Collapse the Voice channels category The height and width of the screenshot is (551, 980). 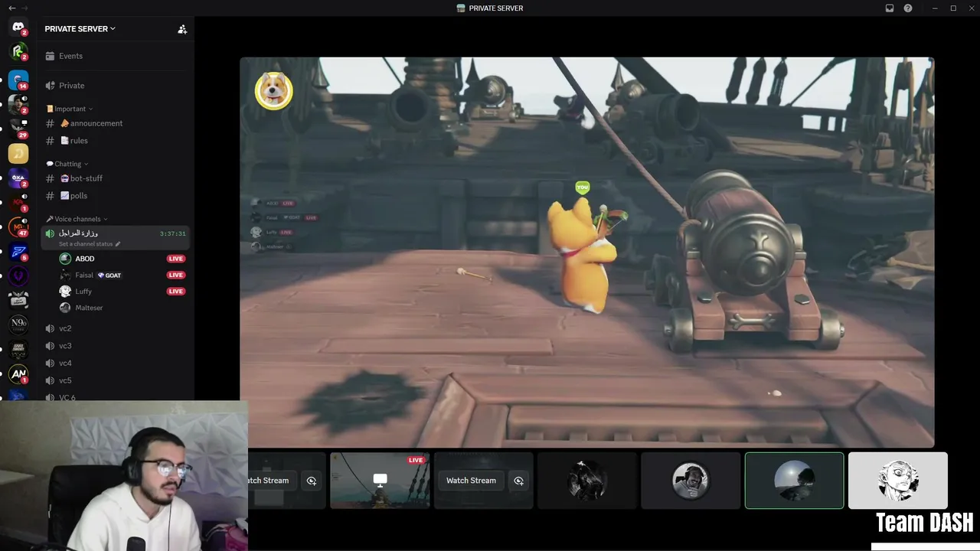[77, 219]
